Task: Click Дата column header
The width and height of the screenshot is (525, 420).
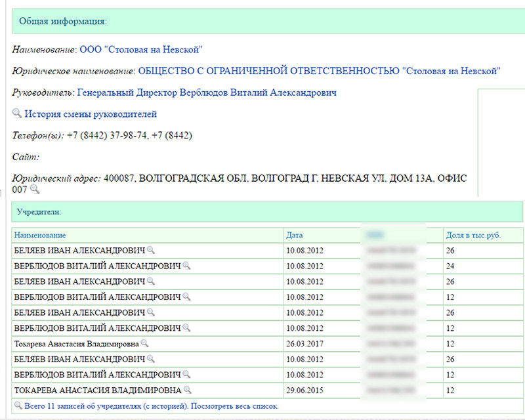Action: pyautogui.click(x=294, y=235)
